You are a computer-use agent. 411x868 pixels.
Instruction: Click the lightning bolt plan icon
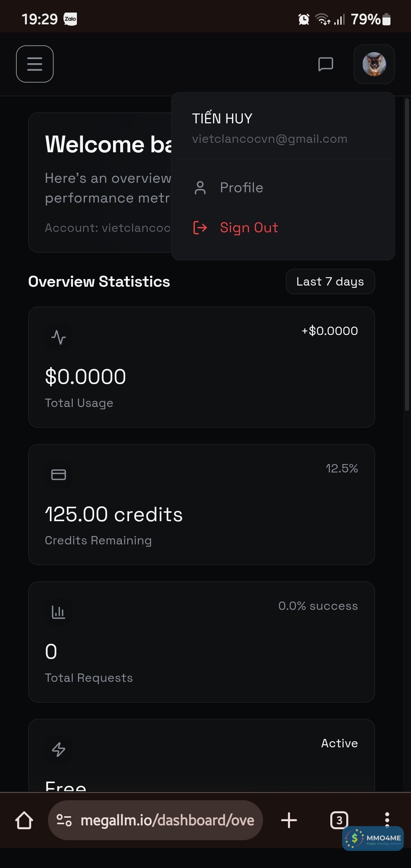coord(59,750)
